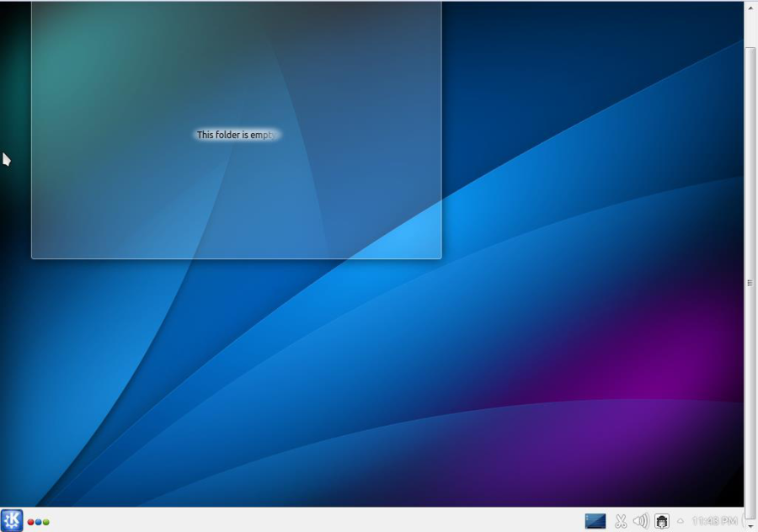Click the scrollbar down arrow

(x=750, y=525)
